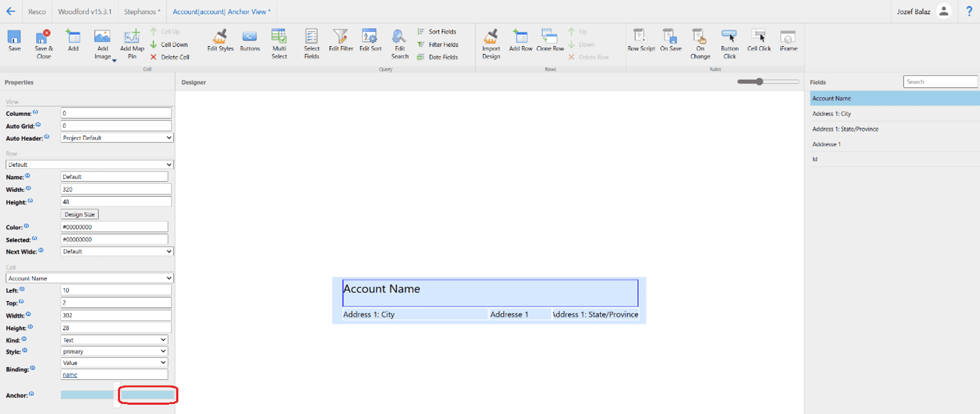Expand the Kind dropdown
Viewport: 980px width, 414px height.
coord(114,340)
